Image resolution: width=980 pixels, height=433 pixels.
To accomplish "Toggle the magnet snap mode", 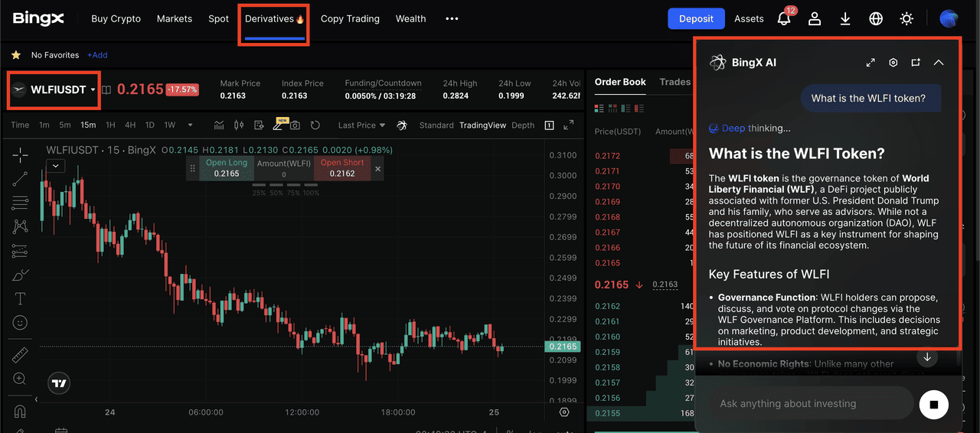I will 20,412.
